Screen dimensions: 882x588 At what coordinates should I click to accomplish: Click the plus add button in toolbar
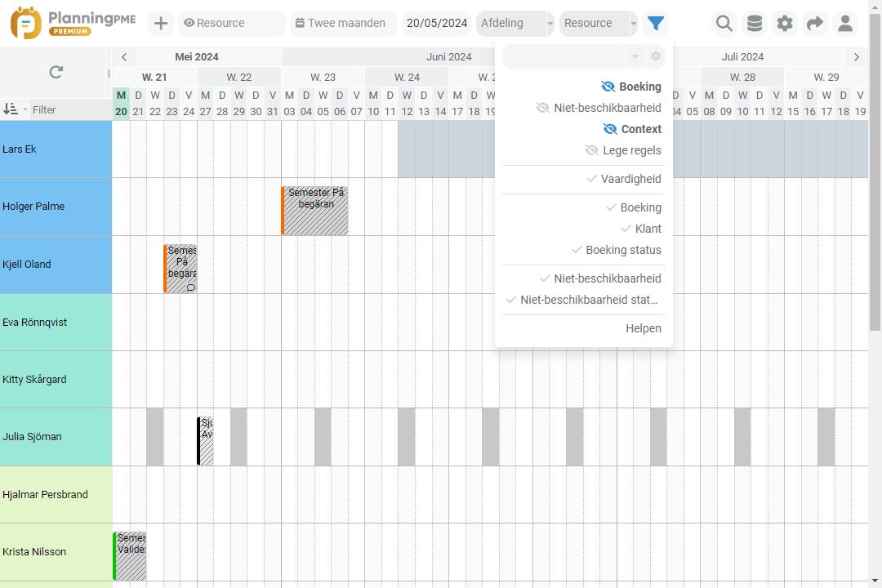[x=161, y=23]
